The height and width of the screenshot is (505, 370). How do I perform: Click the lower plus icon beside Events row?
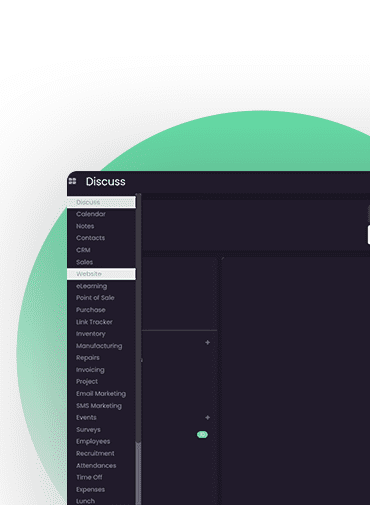tap(207, 417)
